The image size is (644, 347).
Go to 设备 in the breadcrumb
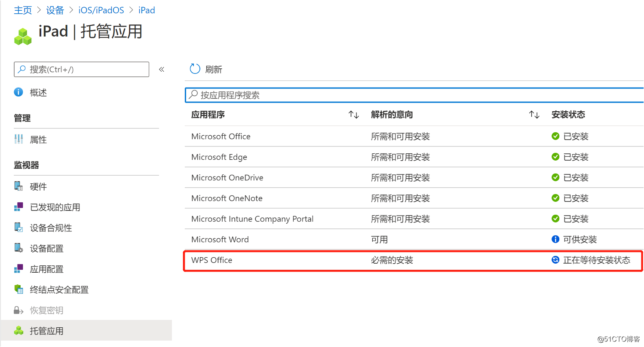(x=55, y=10)
